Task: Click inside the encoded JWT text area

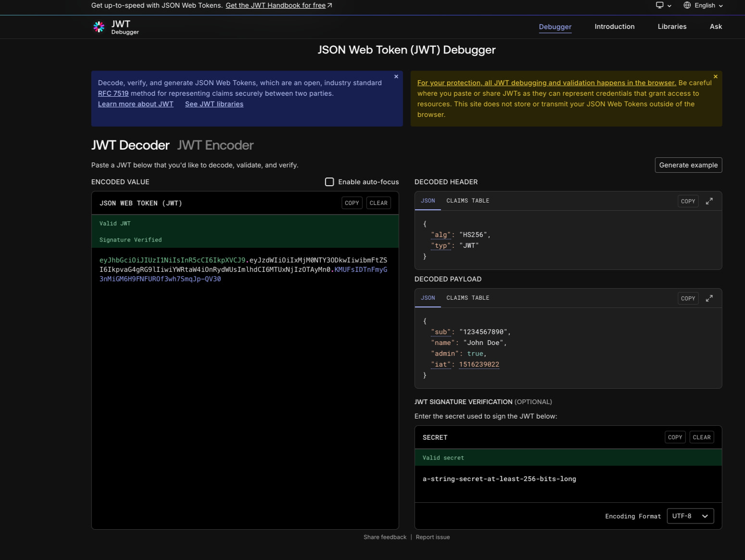Action: 245,388
